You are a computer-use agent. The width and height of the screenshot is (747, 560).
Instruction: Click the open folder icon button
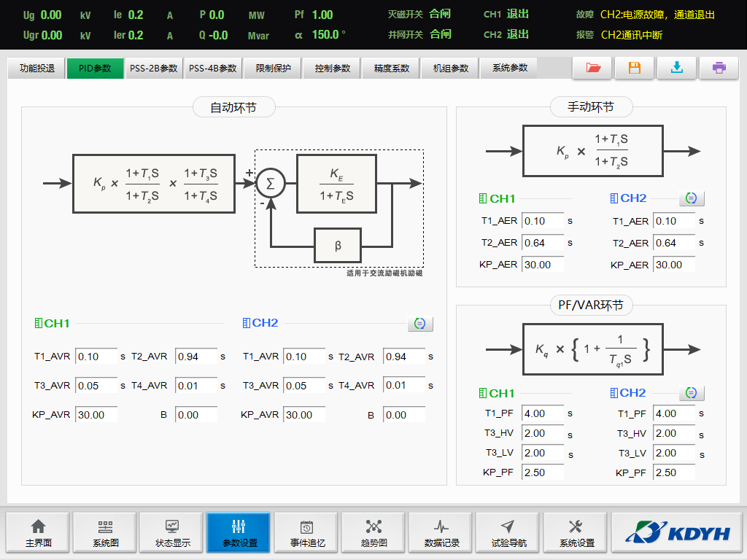click(x=592, y=68)
